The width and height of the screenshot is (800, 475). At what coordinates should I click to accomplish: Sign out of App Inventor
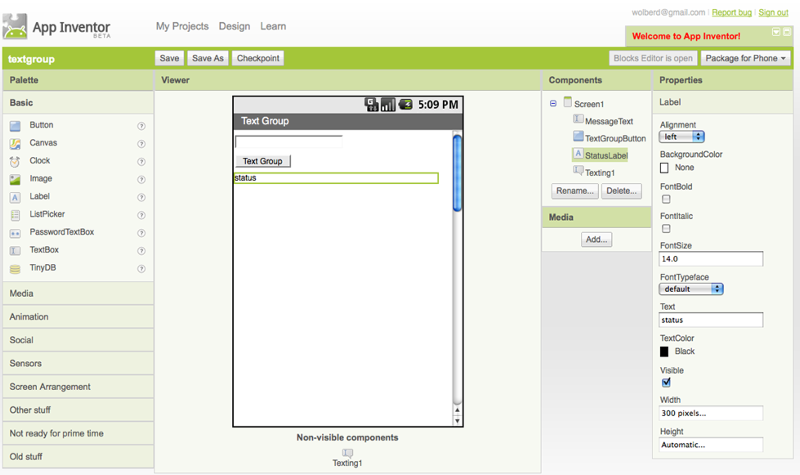point(773,12)
